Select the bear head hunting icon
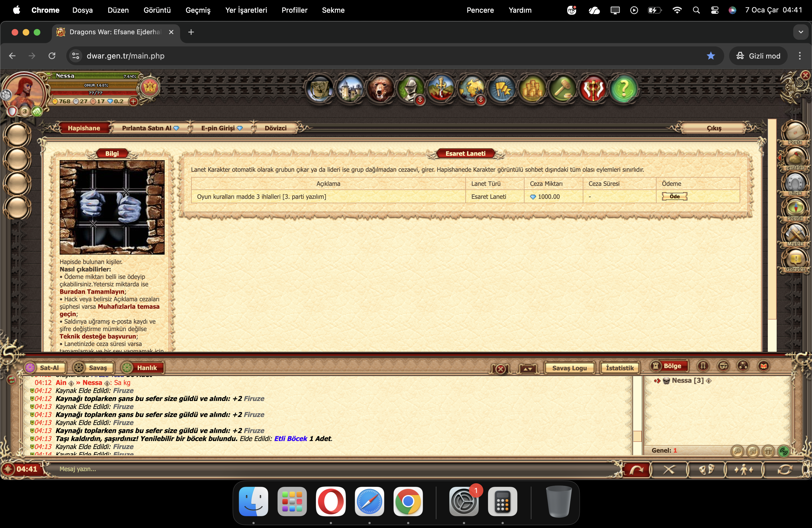The width and height of the screenshot is (812, 528). (x=380, y=89)
